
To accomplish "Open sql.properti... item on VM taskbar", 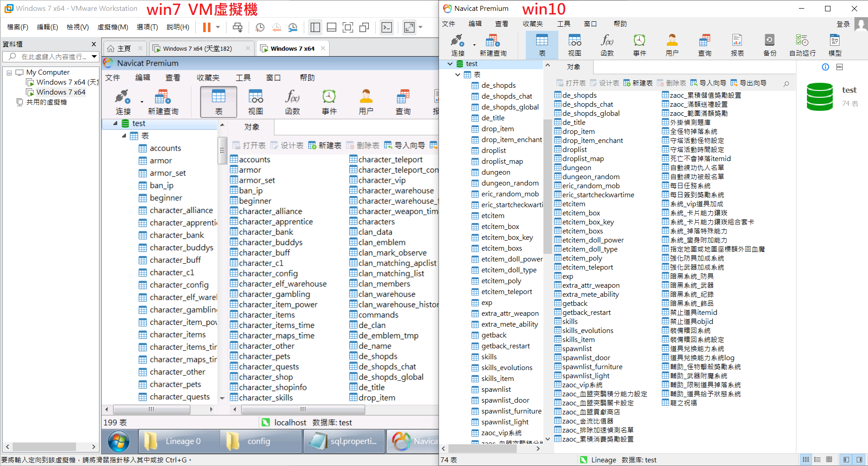I will (344, 441).
